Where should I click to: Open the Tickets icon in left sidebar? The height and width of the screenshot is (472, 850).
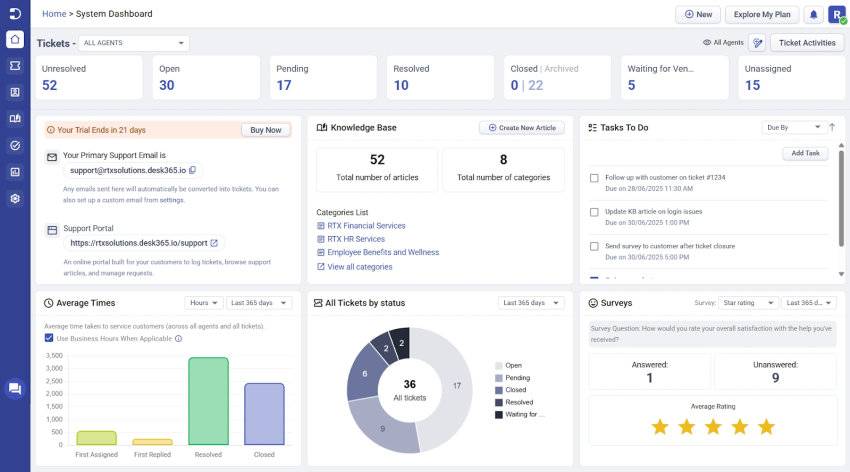tap(15, 66)
